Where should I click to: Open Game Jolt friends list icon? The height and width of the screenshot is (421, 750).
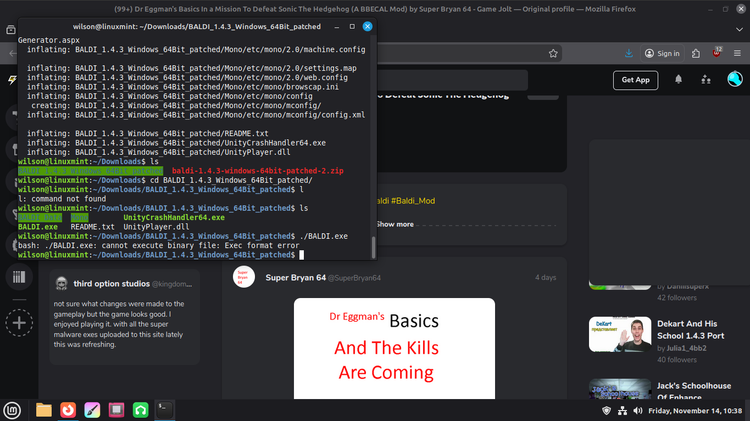(x=706, y=80)
